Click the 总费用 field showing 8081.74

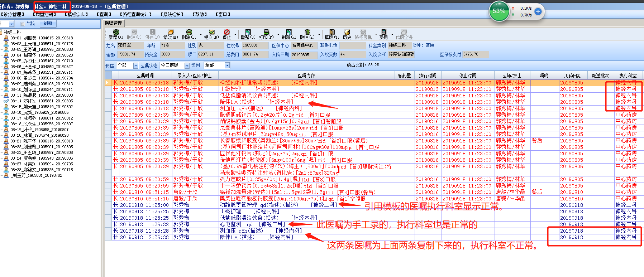point(255,54)
